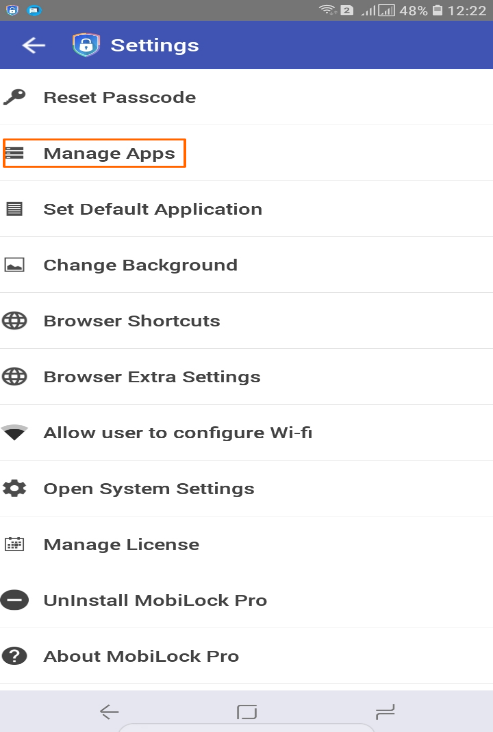Click the Wi-Fi icon in settings list

click(14, 432)
